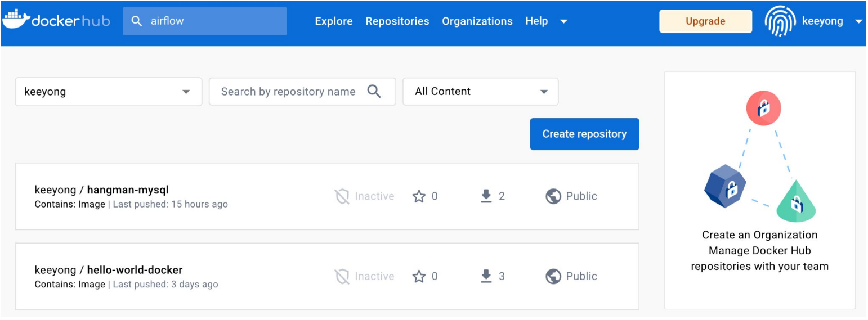The width and height of the screenshot is (868, 320).
Task: Click the download icon for hangman-mysql
Action: click(x=486, y=196)
